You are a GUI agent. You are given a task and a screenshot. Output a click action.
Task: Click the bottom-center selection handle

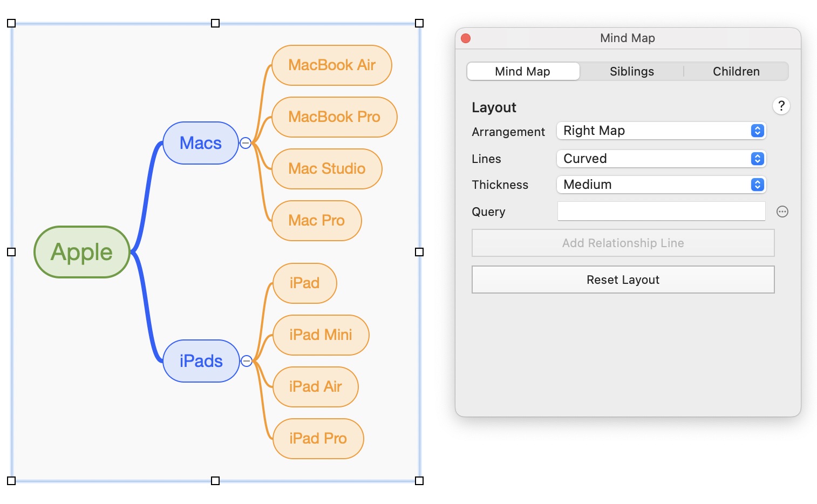point(215,481)
